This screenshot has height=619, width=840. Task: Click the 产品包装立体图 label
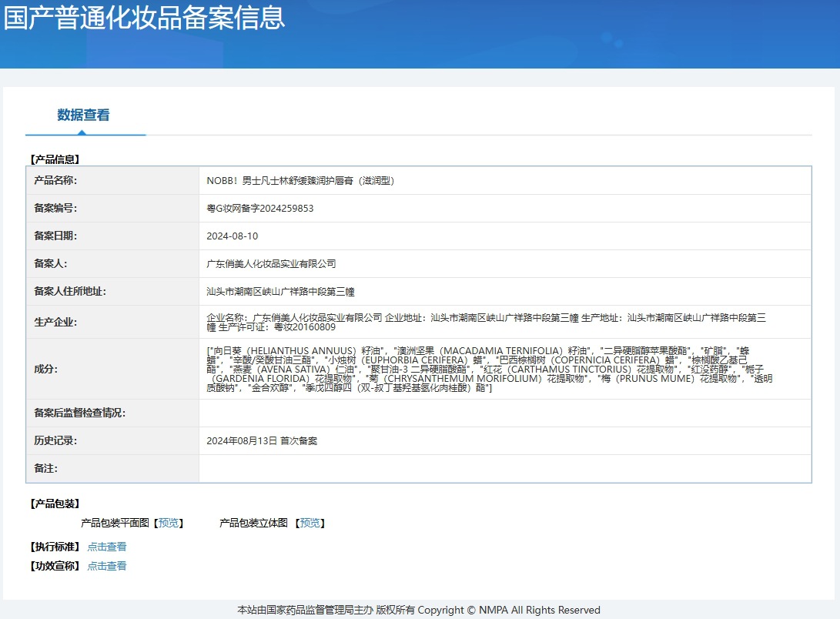coord(254,524)
